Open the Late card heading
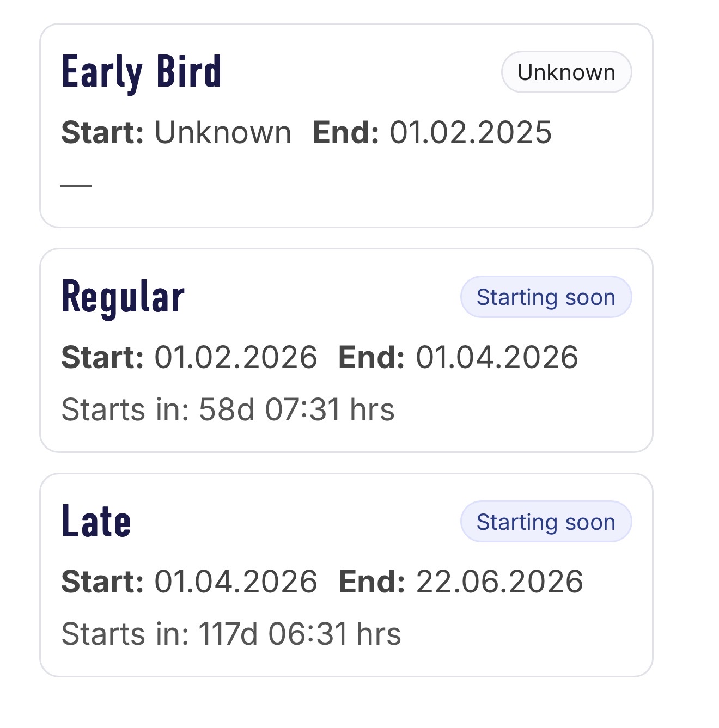Image resolution: width=719 pixels, height=728 pixels. [x=96, y=522]
